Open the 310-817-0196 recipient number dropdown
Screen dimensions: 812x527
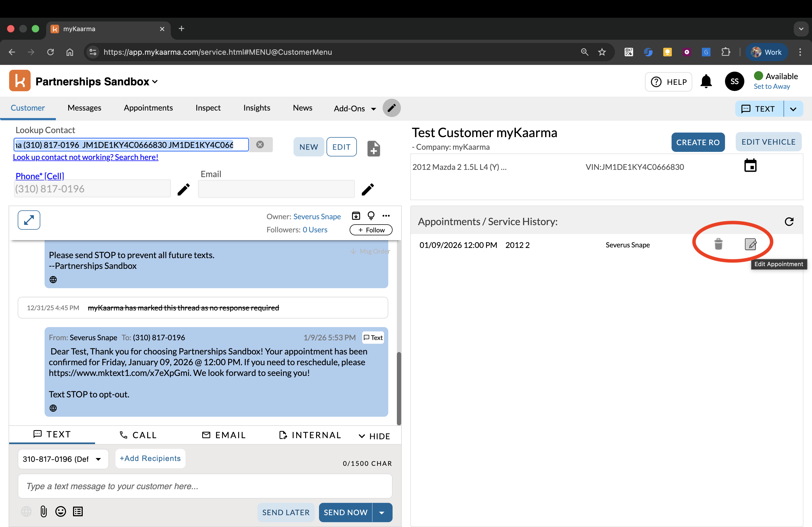tap(99, 459)
